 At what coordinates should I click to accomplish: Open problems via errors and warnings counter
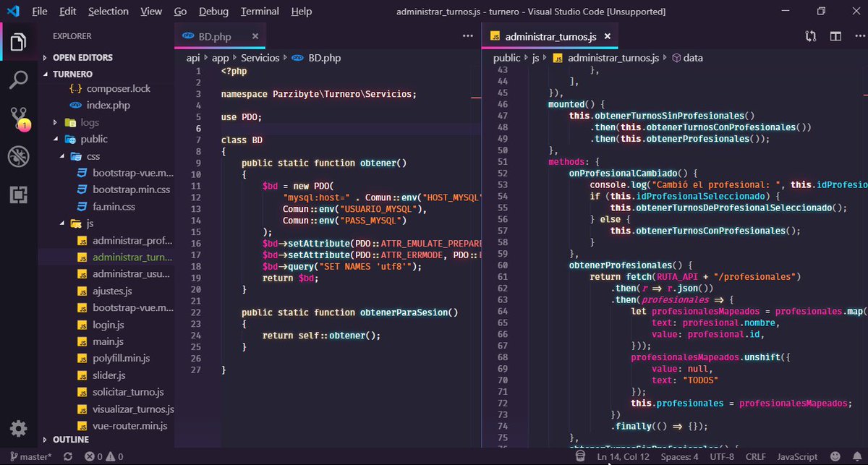[103, 457]
